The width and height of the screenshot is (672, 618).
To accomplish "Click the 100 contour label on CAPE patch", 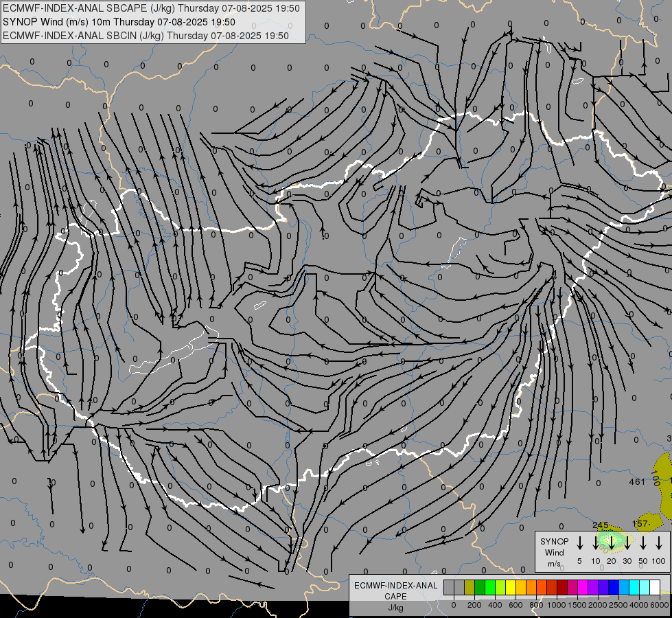I will pyautogui.click(x=656, y=478).
